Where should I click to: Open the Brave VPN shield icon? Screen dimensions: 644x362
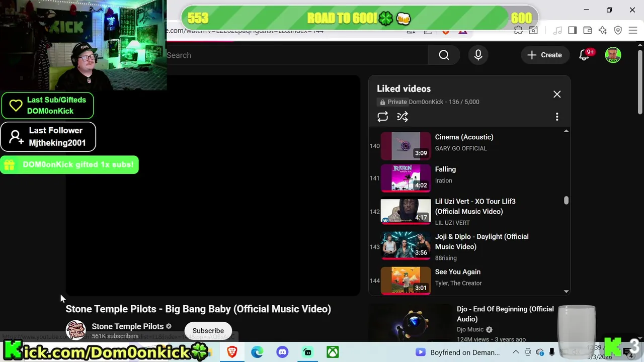coord(618,31)
